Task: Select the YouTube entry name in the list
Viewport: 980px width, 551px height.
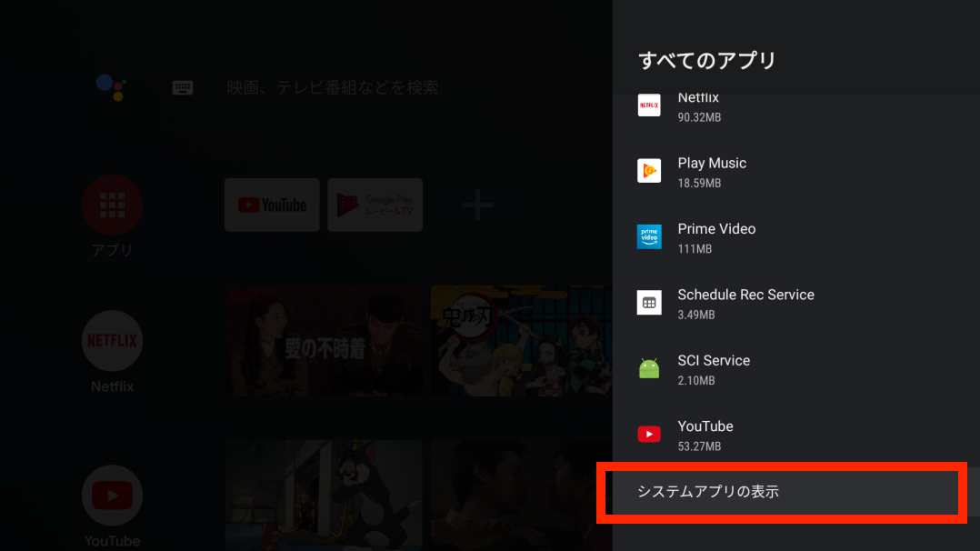Action: click(x=705, y=426)
